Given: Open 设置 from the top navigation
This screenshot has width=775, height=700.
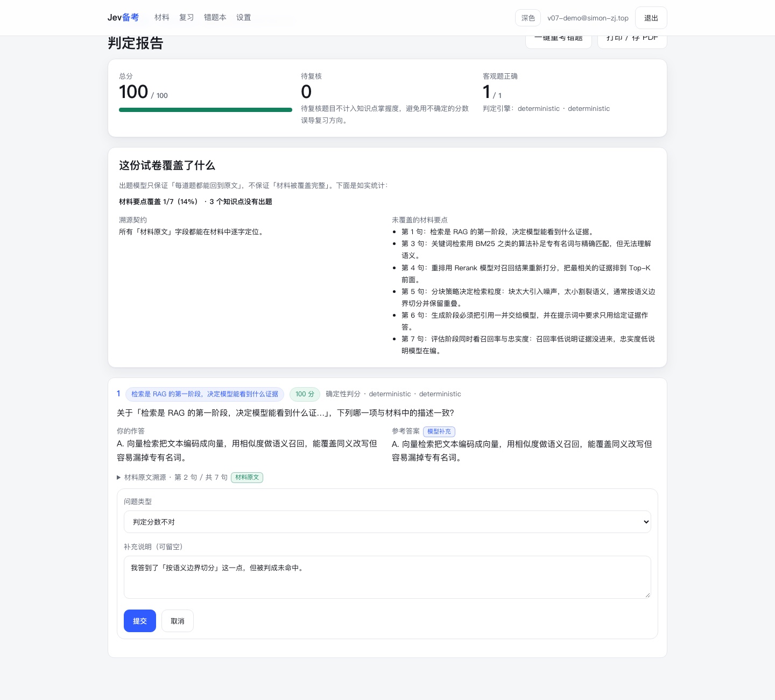Looking at the screenshot, I should 244,18.
